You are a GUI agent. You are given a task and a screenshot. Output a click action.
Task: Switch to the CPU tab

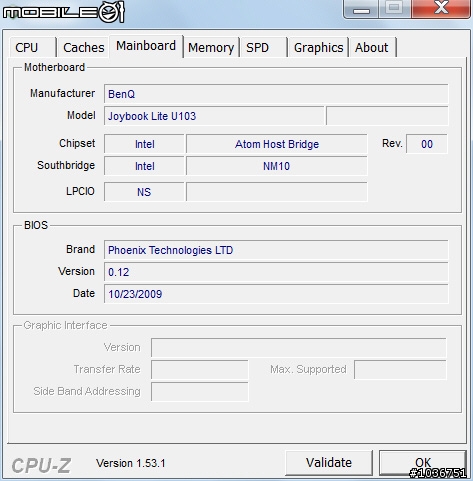coord(32,47)
